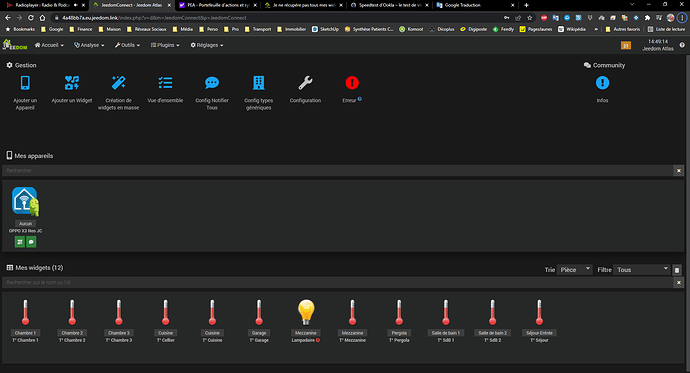This screenshot has height=373, width=690.
Task: Expand the Analyse menu dropdown
Action: [89, 45]
